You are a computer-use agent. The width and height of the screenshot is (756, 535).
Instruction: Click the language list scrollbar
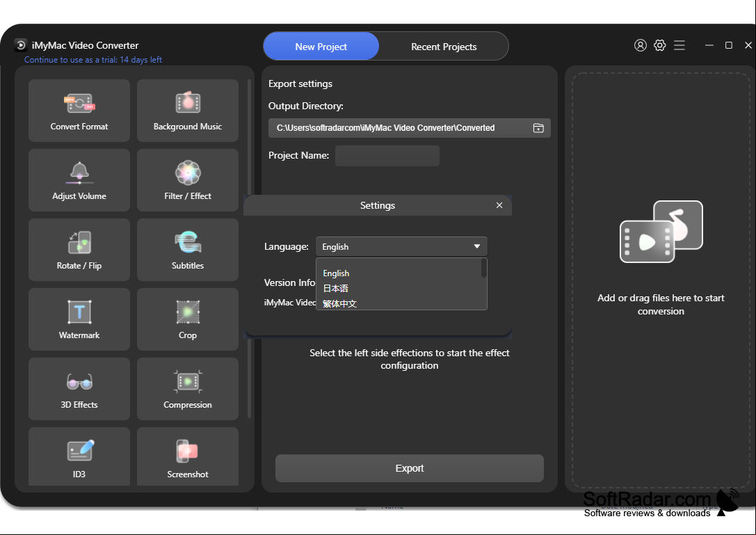tap(483, 269)
